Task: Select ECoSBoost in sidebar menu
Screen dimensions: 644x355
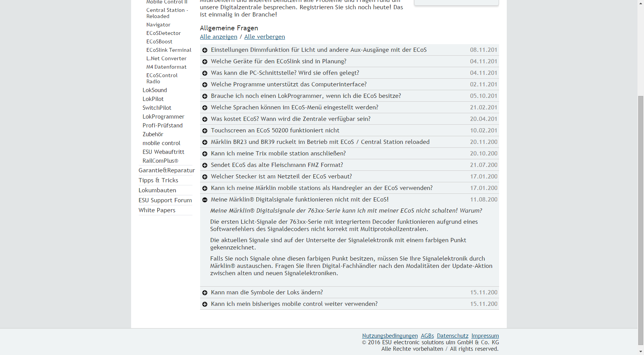Action: [x=159, y=42]
